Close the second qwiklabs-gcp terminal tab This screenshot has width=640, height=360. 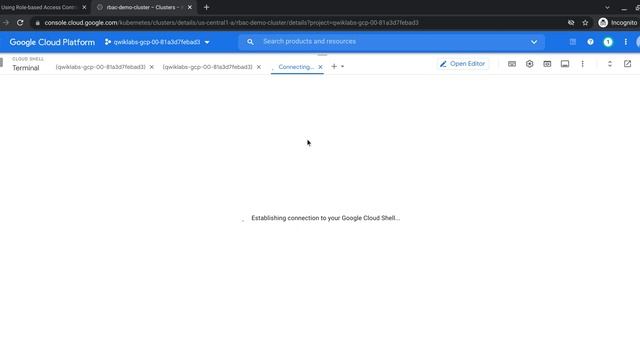coord(258,67)
